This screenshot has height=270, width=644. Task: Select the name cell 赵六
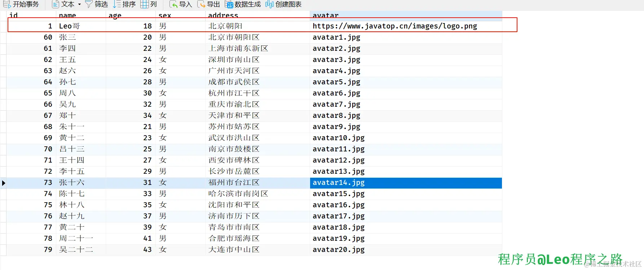click(81, 71)
